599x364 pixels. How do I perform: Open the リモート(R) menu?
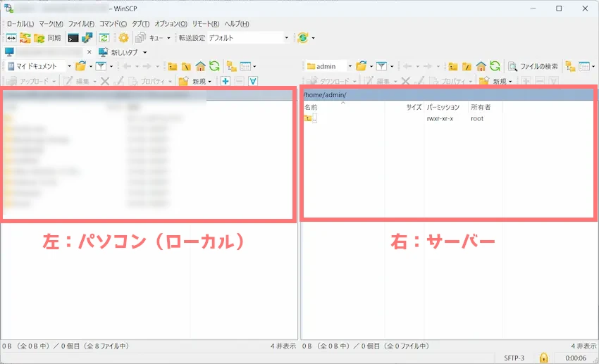click(x=206, y=24)
